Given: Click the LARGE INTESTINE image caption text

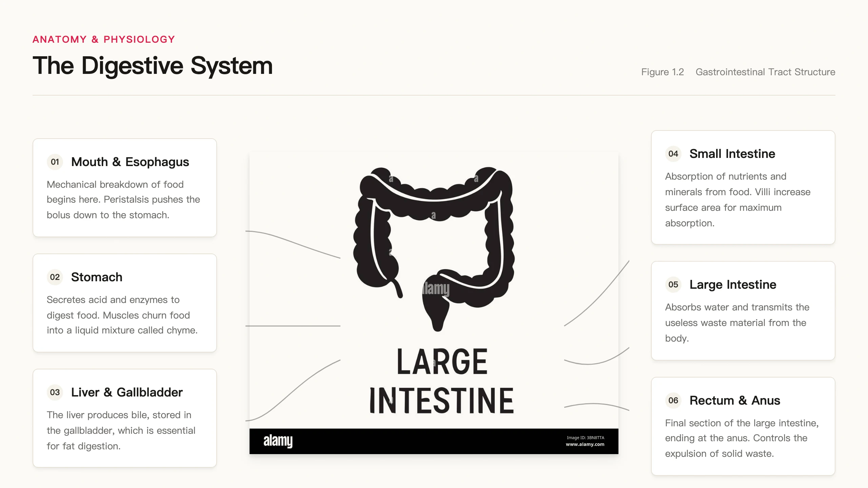Looking at the screenshot, I should [442, 381].
